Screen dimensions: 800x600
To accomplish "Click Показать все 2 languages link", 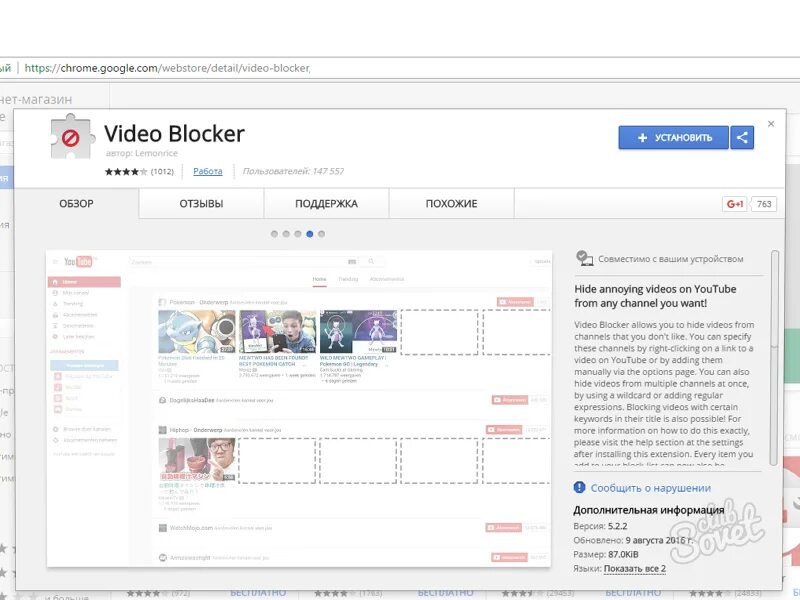I will [x=635, y=568].
